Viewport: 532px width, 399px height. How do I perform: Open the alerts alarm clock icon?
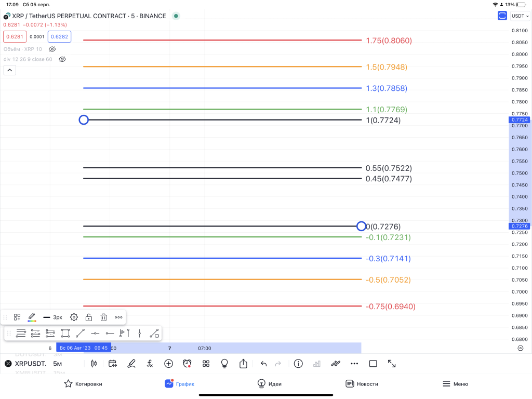pyautogui.click(x=187, y=364)
